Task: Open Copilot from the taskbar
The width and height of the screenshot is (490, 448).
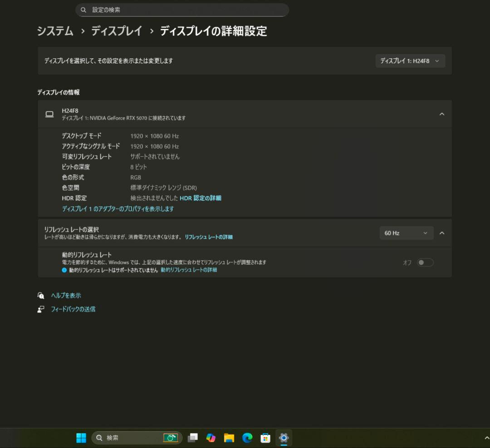Action: (x=211, y=438)
